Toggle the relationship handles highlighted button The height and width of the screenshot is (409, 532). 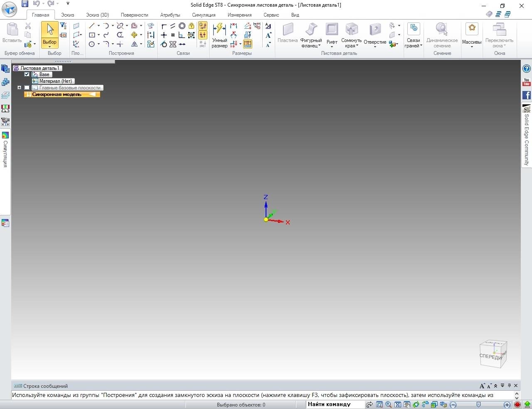[203, 35]
